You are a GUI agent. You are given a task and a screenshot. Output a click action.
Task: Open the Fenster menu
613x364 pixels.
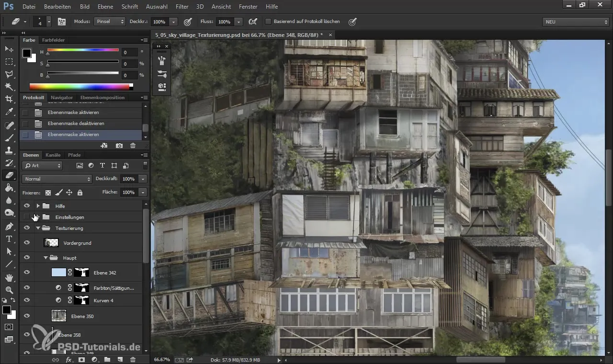click(247, 7)
